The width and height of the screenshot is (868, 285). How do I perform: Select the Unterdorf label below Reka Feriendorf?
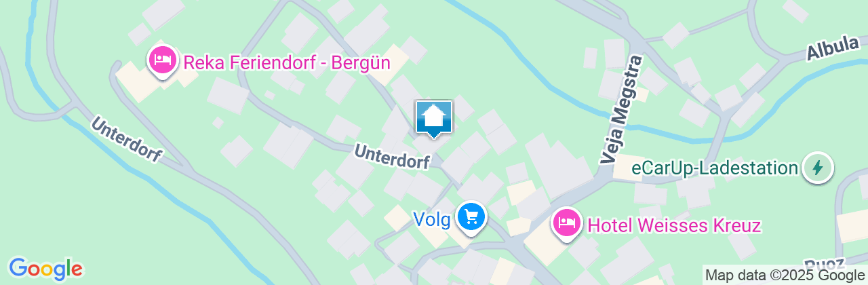point(127,140)
